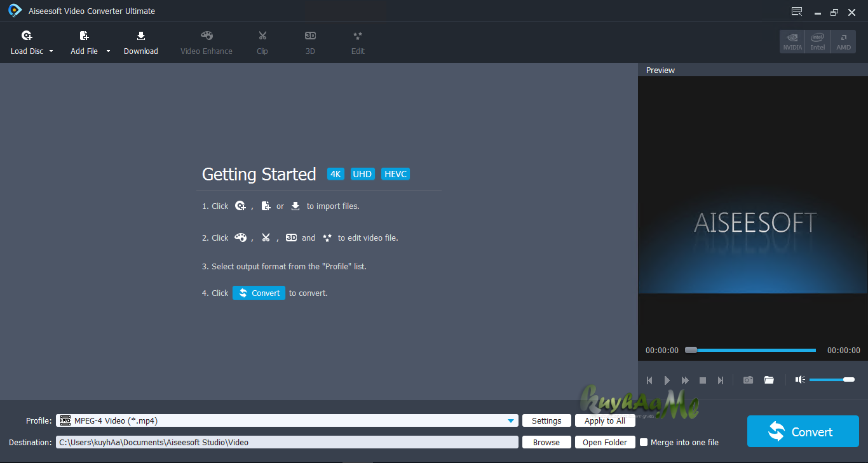Screen dimensions: 868x463
Task: Click the Destination path field
Action: [x=287, y=442]
